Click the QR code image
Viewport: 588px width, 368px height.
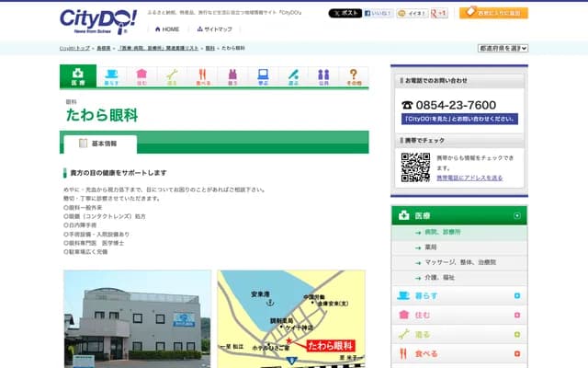[x=415, y=167]
